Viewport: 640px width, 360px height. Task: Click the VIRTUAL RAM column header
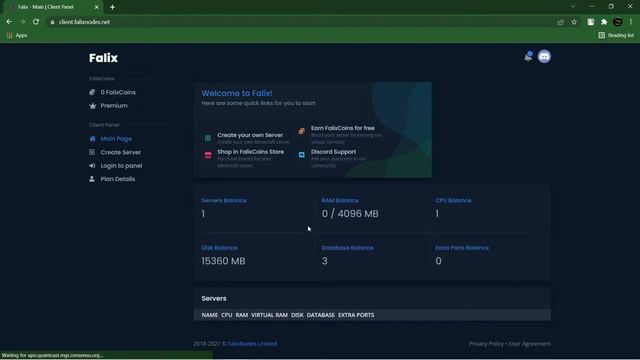pos(269,315)
